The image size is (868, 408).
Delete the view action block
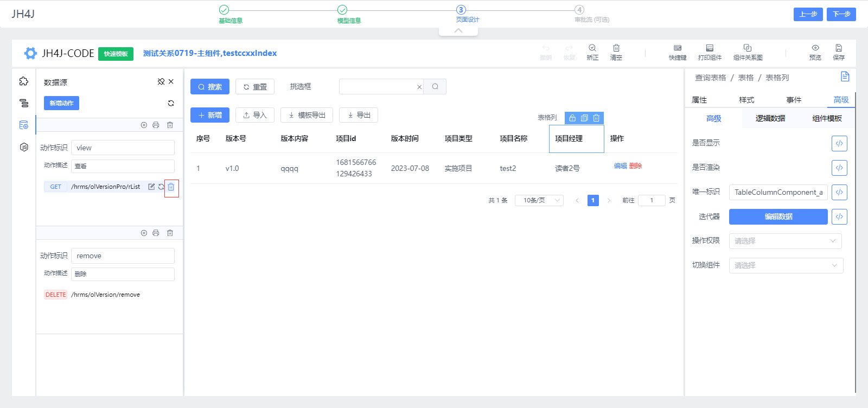click(x=170, y=125)
